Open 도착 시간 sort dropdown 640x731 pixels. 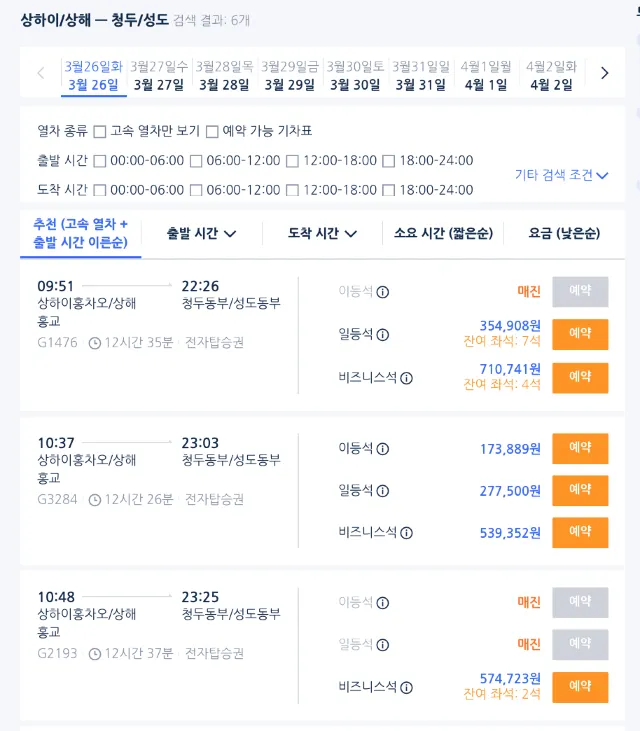tap(322, 233)
